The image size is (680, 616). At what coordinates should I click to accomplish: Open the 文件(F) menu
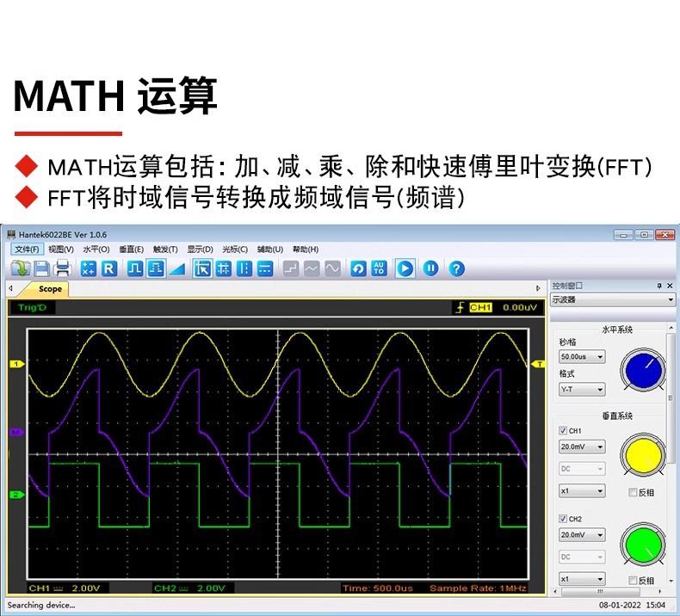click(27, 249)
